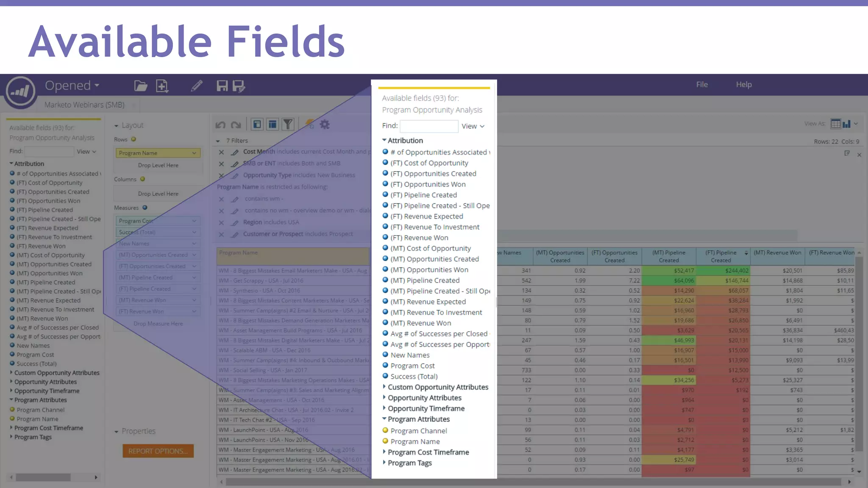Collapse the 7 Filters section
The height and width of the screenshot is (488, 868).
point(218,141)
